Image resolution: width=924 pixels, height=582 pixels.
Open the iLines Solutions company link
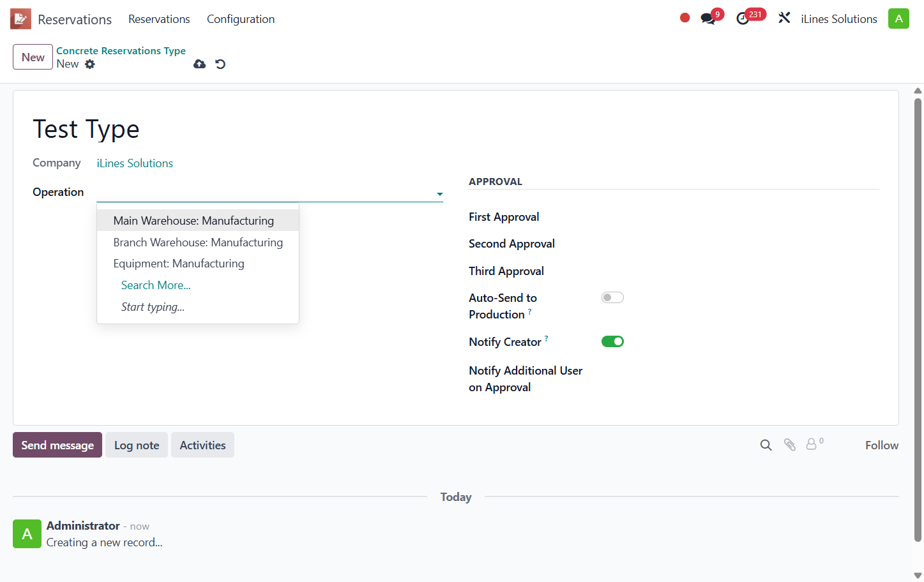[x=135, y=163]
